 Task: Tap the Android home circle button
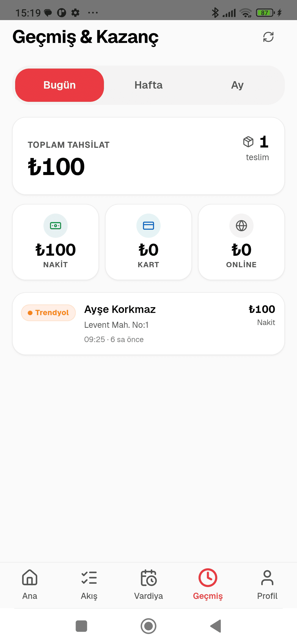(x=148, y=626)
